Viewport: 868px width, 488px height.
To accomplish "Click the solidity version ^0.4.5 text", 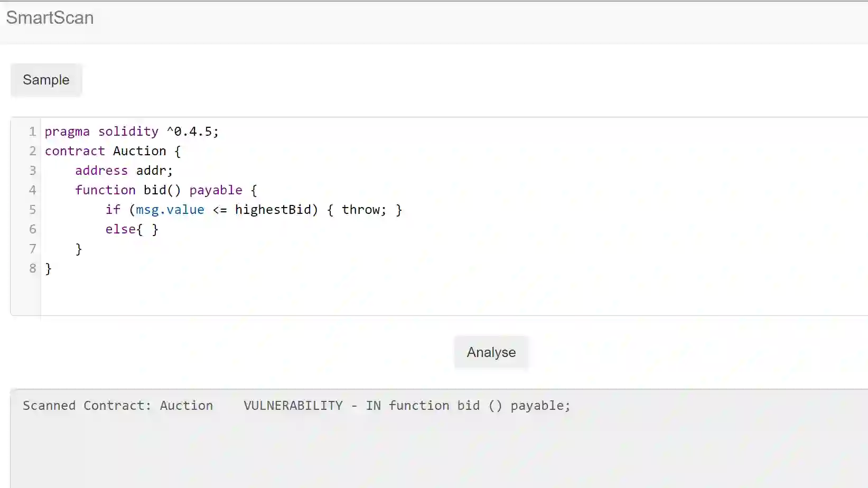I will click(192, 132).
